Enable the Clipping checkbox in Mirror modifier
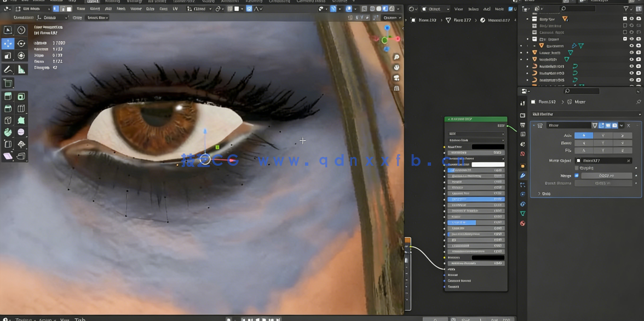Screen dimensions: 644x321 [576, 168]
